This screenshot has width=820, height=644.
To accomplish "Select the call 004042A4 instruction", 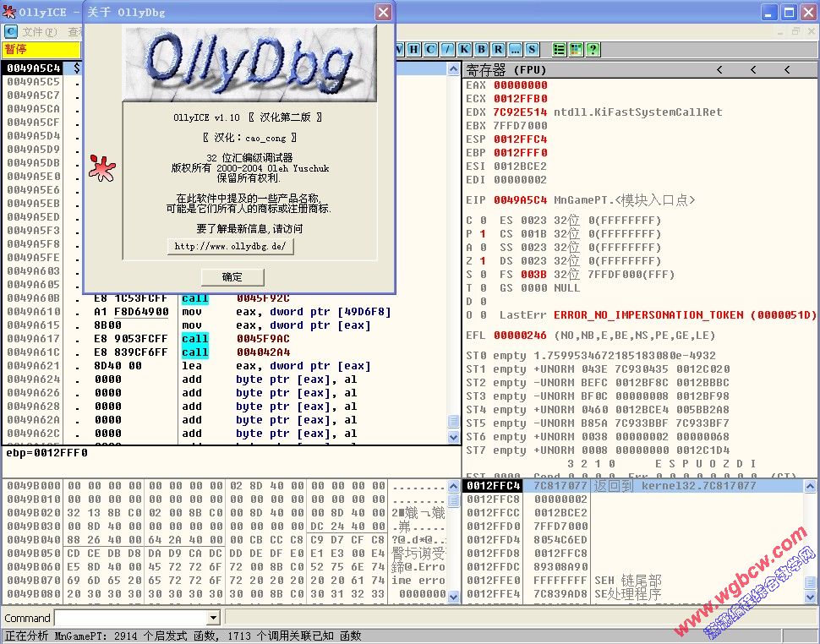I will [235, 352].
